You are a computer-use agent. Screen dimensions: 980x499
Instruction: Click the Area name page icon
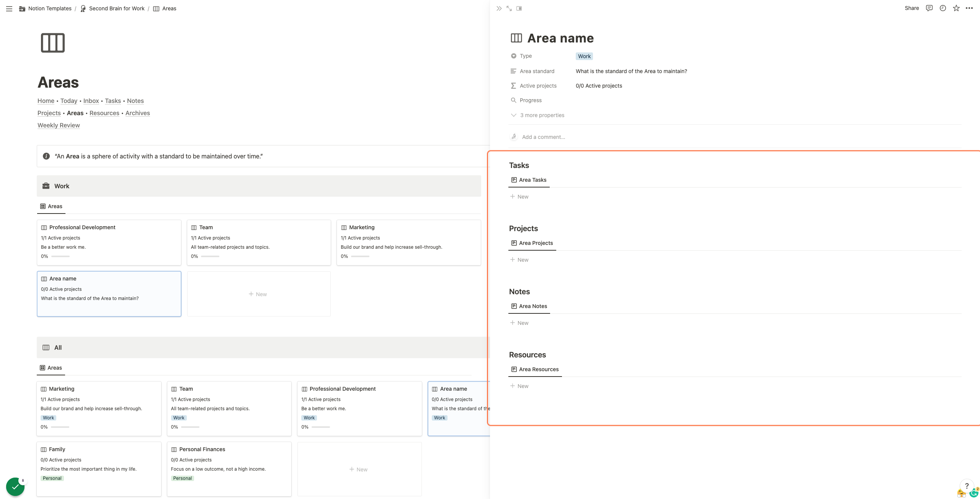point(516,38)
